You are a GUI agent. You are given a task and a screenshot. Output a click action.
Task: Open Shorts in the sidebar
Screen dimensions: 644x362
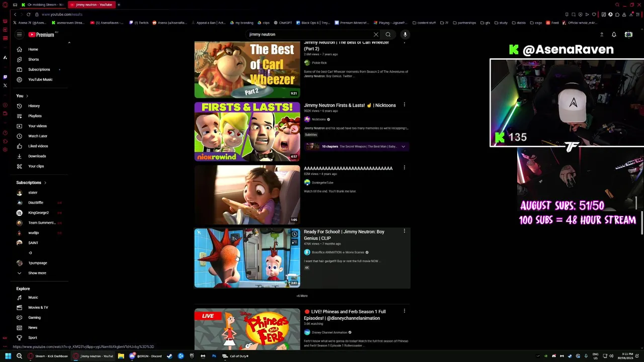pyautogui.click(x=34, y=59)
